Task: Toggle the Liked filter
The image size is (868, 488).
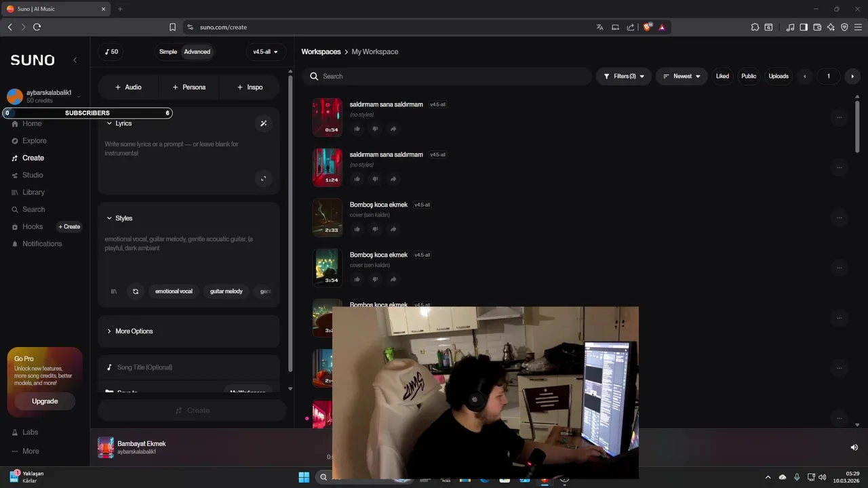Action: click(722, 76)
